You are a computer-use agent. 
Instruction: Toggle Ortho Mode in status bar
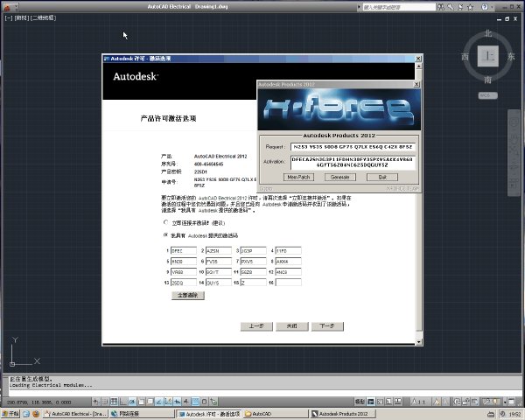coord(122,402)
